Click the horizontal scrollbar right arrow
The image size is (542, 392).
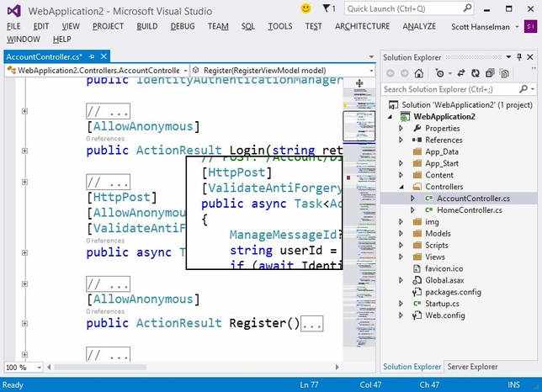[337, 367]
